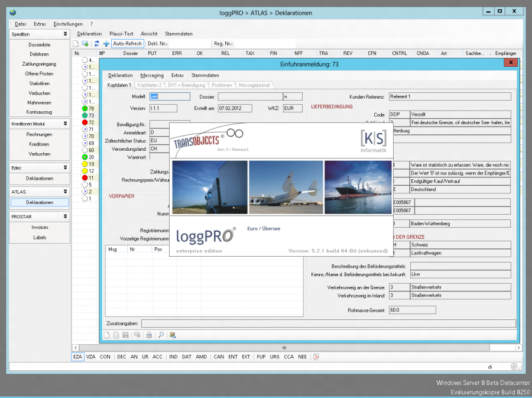Click the horizontal scrollbar thumb of declarations list

click(284, 348)
